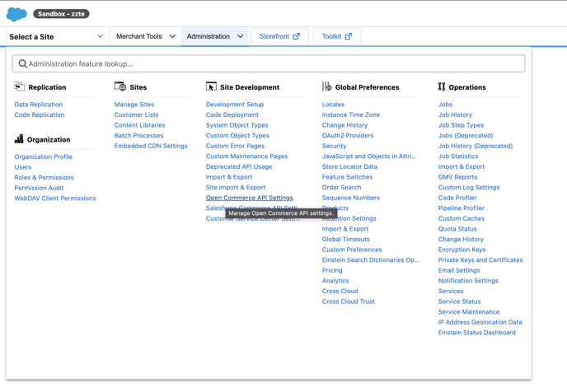Open the Toolkit link

(336, 36)
